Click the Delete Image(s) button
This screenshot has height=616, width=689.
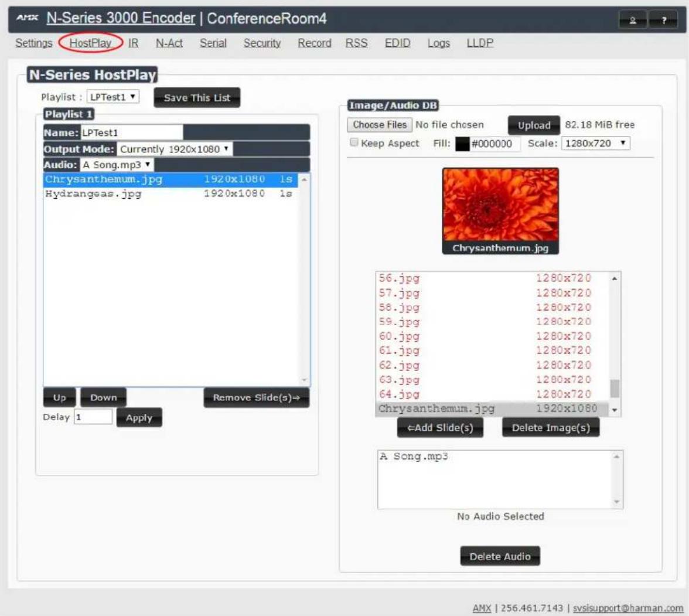tap(551, 428)
